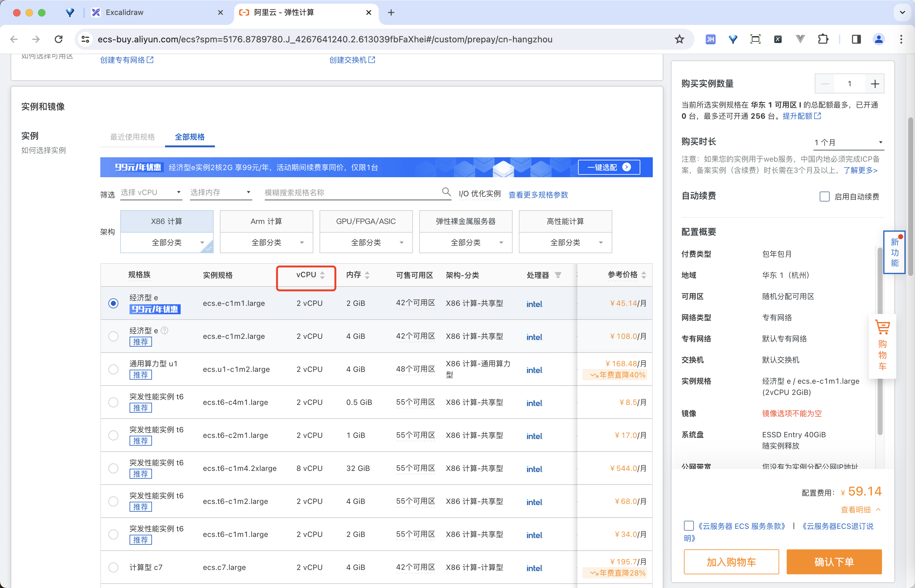Open the extensions puzzle icon
Screen dimensions: 915x588
[x=823, y=39]
